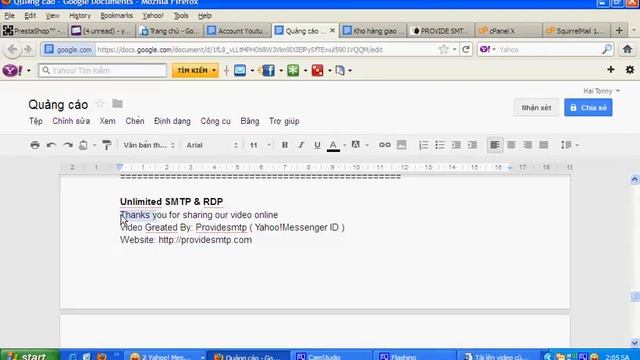
Task: Insert an image from the toolbar
Action: (x=402, y=145)
